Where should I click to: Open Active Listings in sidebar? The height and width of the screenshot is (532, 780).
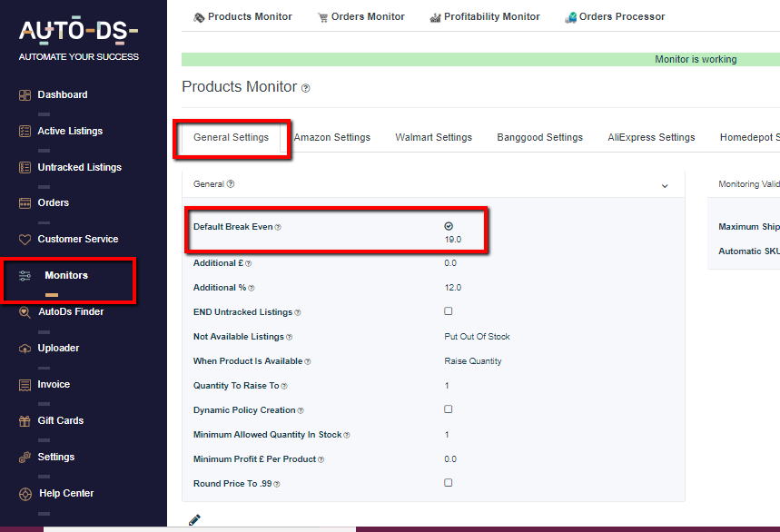70,132
